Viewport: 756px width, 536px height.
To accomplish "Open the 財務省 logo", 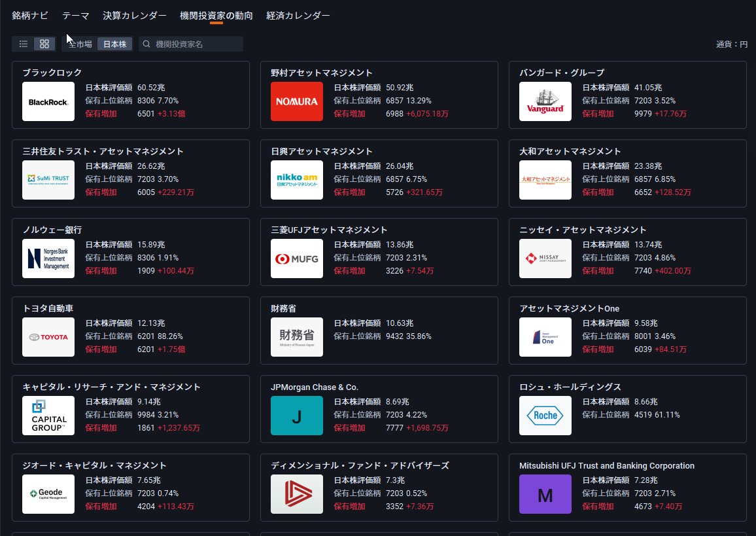I will coord(297,337).
